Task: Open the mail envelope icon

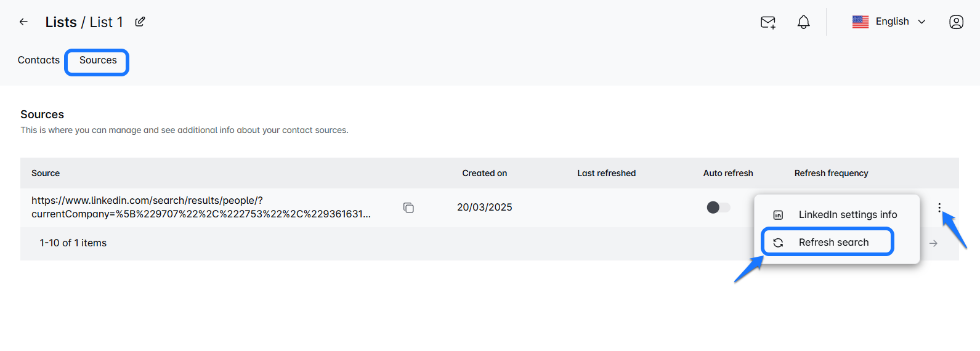Action: click(x=767, y=22)
